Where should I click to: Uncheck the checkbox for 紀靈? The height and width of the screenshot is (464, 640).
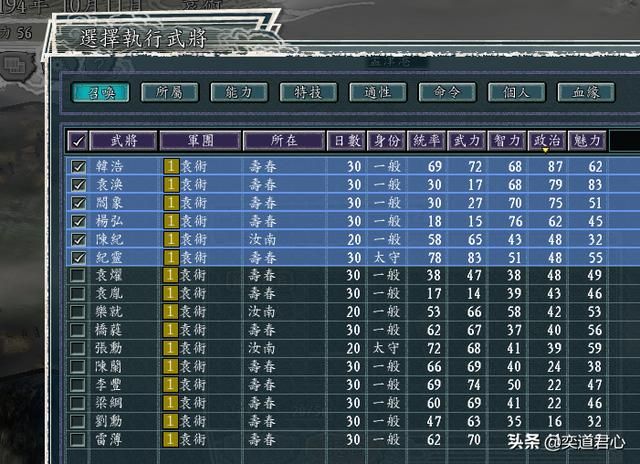78,257
